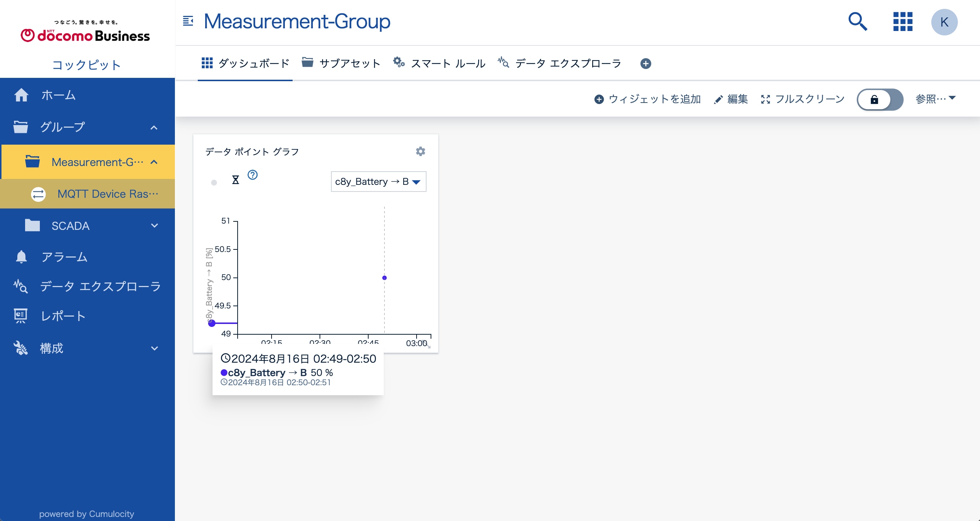980x521 pixels.
Task: Click the realtime status dot in widget
Action: 214,183
